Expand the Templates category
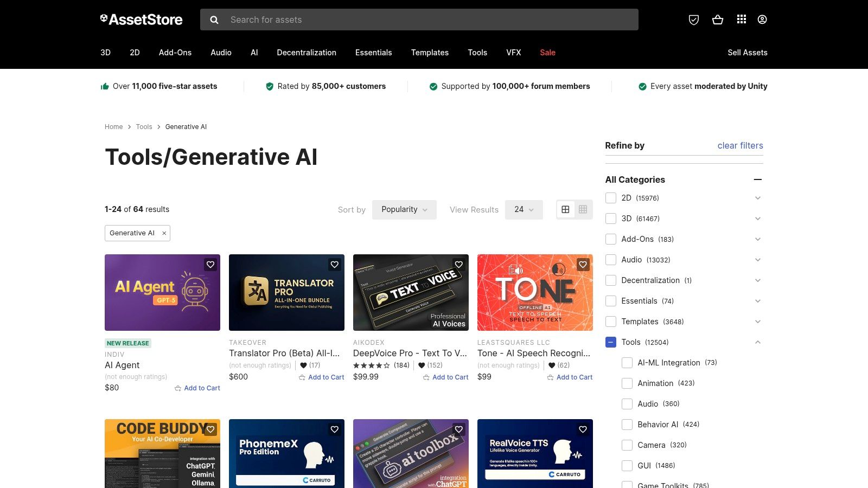This screenshot has width=868, height=488. point(757,322)
